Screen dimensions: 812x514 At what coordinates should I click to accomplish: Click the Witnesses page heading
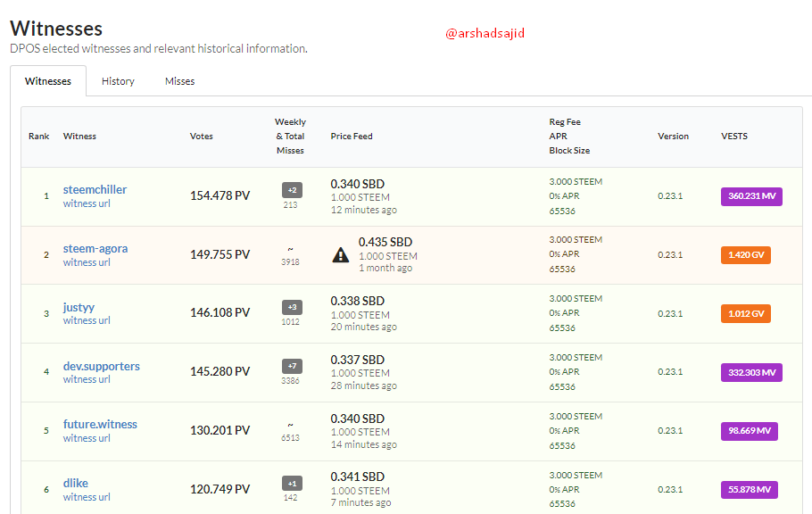(x=56, y=29)
